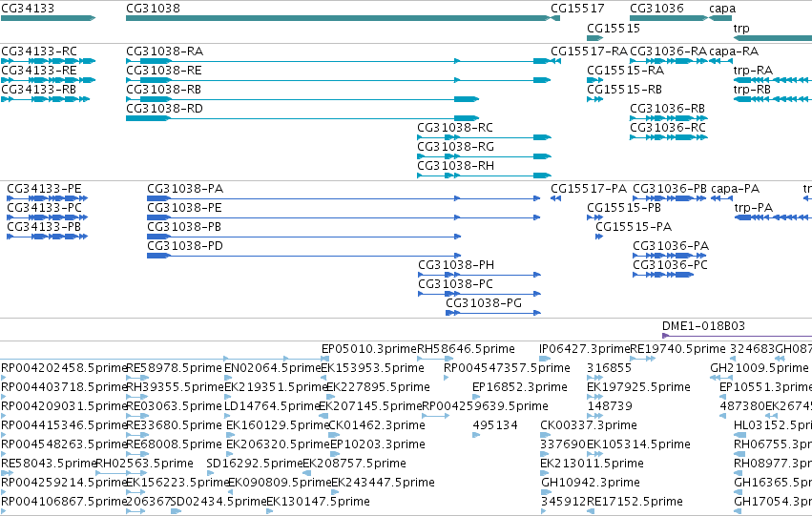
Task: Click EST IP06427.3prime
Action: 584,349
